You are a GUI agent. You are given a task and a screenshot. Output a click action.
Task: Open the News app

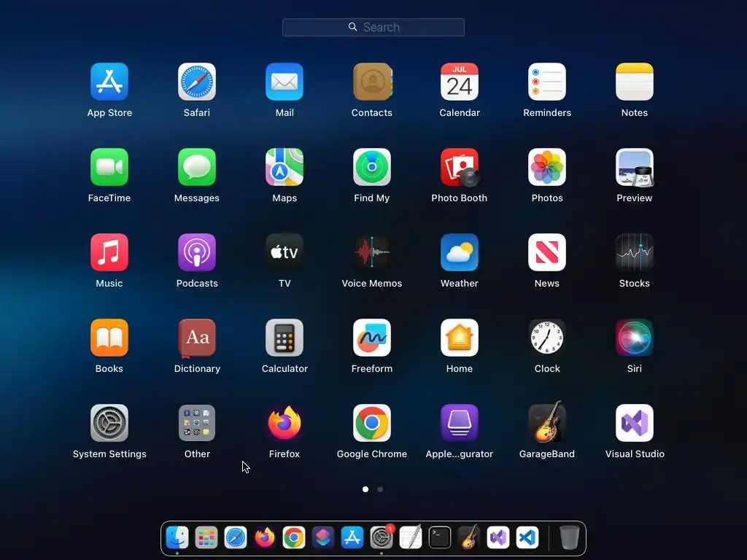547,252
